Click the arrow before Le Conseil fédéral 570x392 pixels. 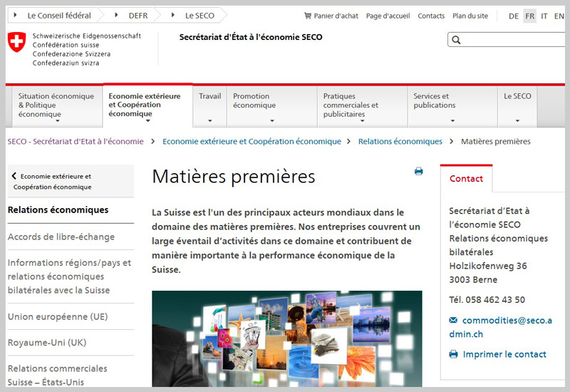coord(16,15)
